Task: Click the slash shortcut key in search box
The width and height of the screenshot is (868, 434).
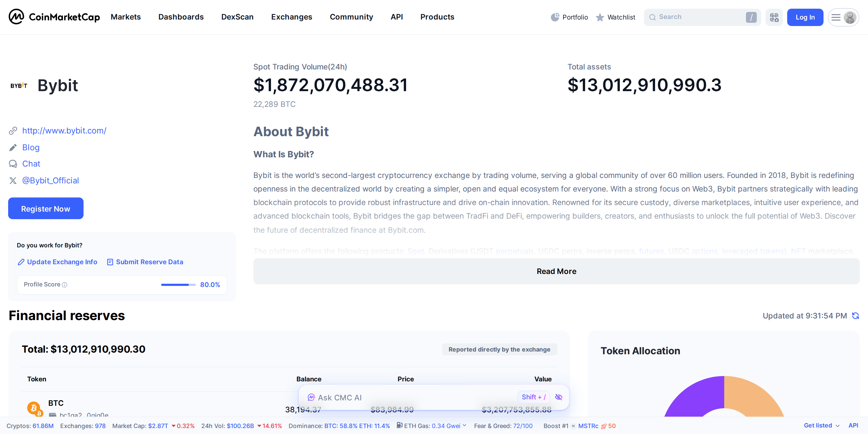Action: (x=751, y=17)
